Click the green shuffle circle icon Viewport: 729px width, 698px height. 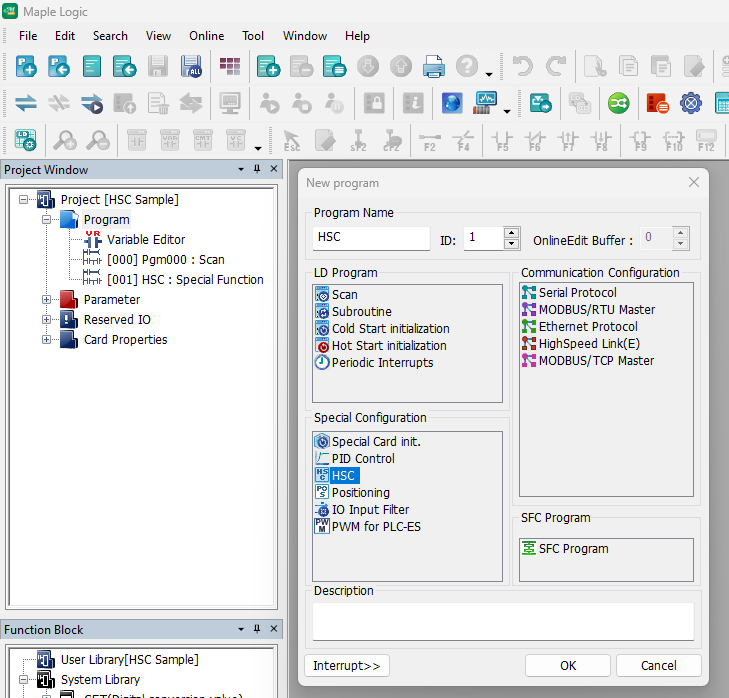click(618, 103)
